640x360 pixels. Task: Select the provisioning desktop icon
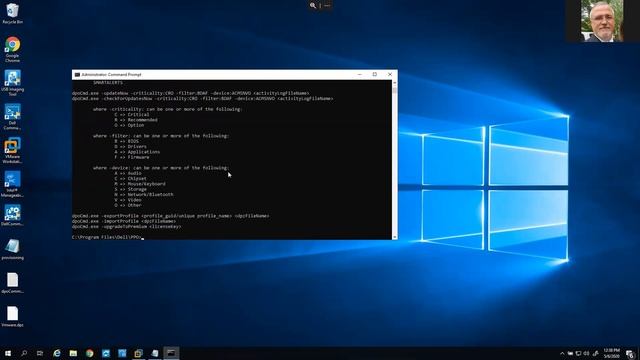[13, 249]
